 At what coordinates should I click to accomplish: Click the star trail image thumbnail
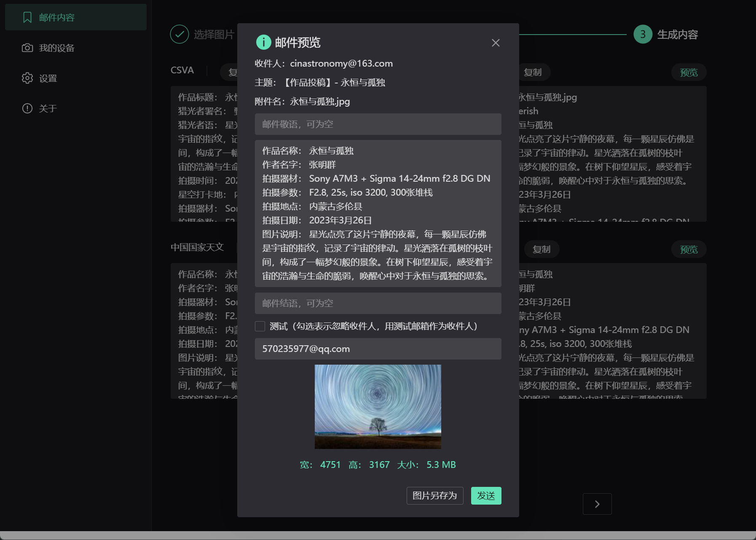(378, 406)
